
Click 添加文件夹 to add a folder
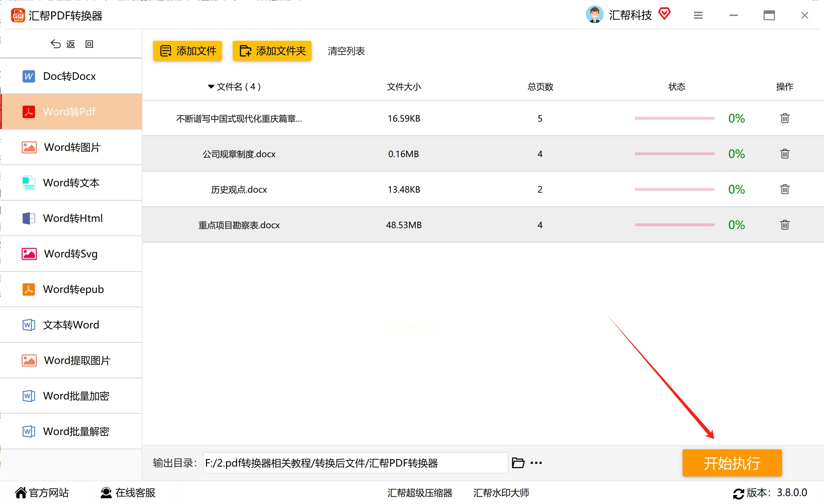point(272,51)
